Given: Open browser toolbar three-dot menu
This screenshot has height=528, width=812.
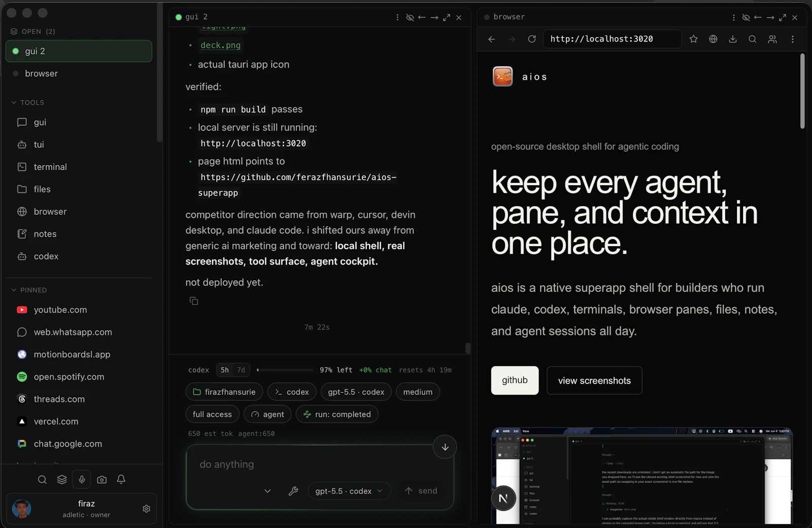Looking at the screenshot, I should pyautogui.click(x=793, y=39).
